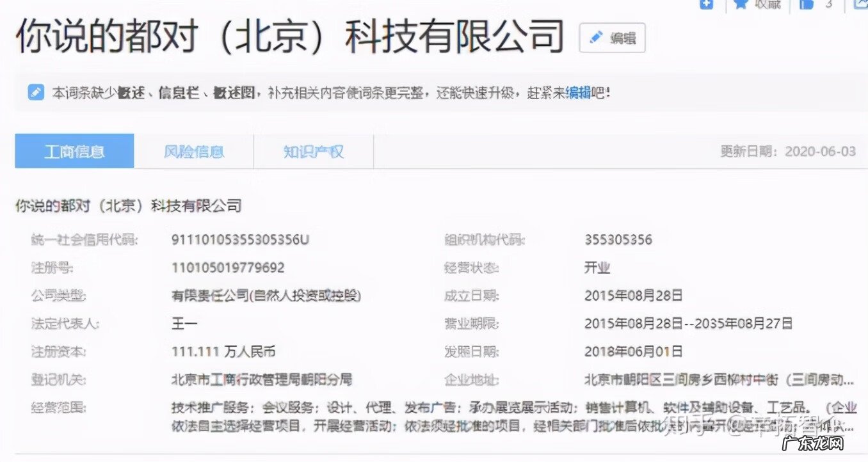
Task: Switch to the 风险信息 tab
Action: [194, 151]
